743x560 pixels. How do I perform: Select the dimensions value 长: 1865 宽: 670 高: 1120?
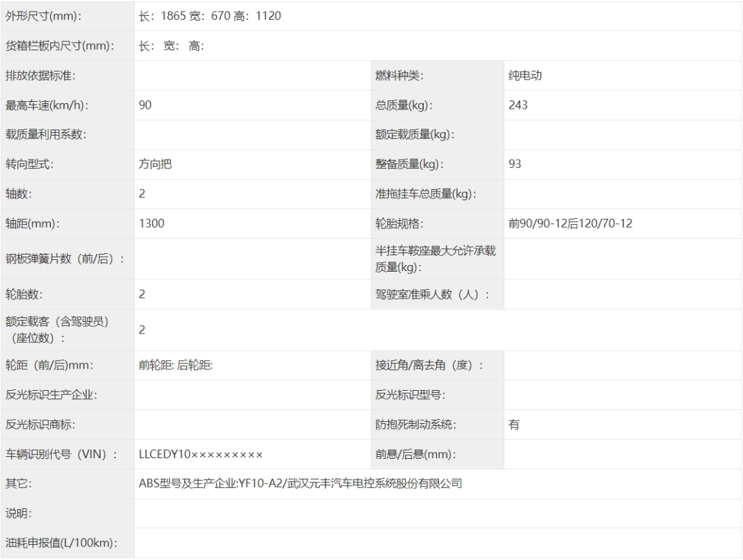tap(210, 17)
